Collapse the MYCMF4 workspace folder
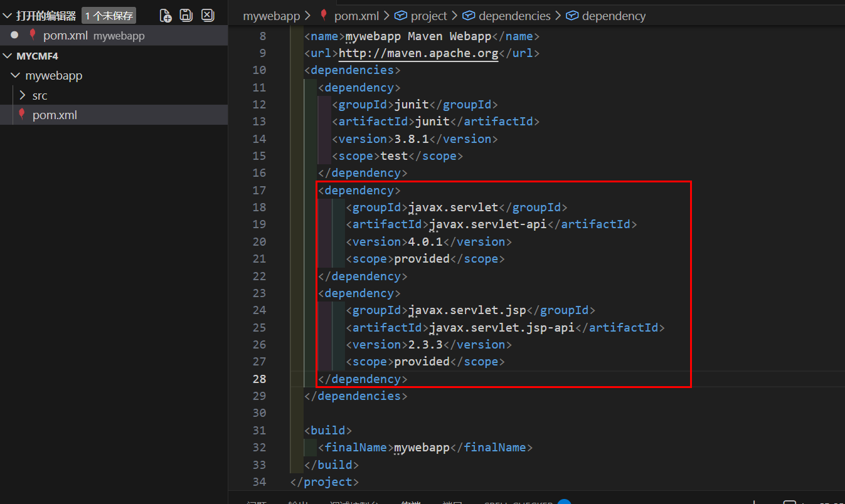This screenshot has height=504, width=845. [x=8, y=56]
